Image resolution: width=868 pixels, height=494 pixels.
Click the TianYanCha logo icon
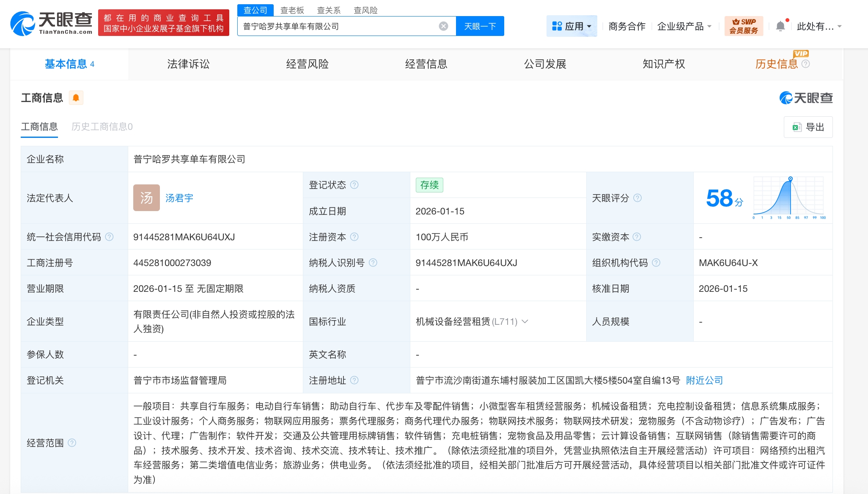click(23, 23)
